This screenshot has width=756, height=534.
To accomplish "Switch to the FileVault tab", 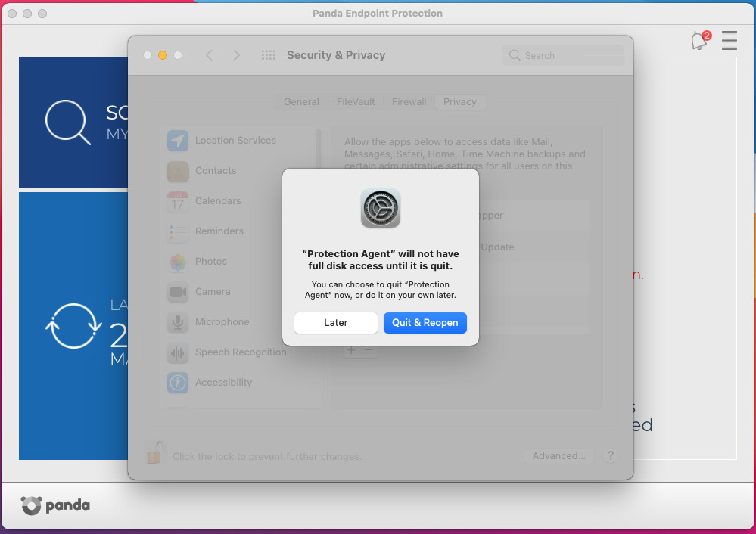I will tap(356, 101).
